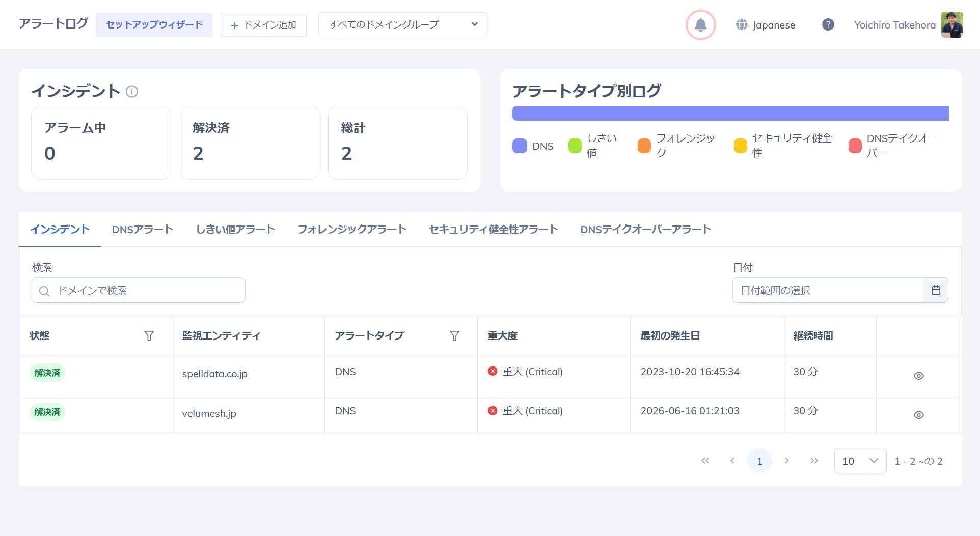Open the Japanese language selector

point(766,24)
